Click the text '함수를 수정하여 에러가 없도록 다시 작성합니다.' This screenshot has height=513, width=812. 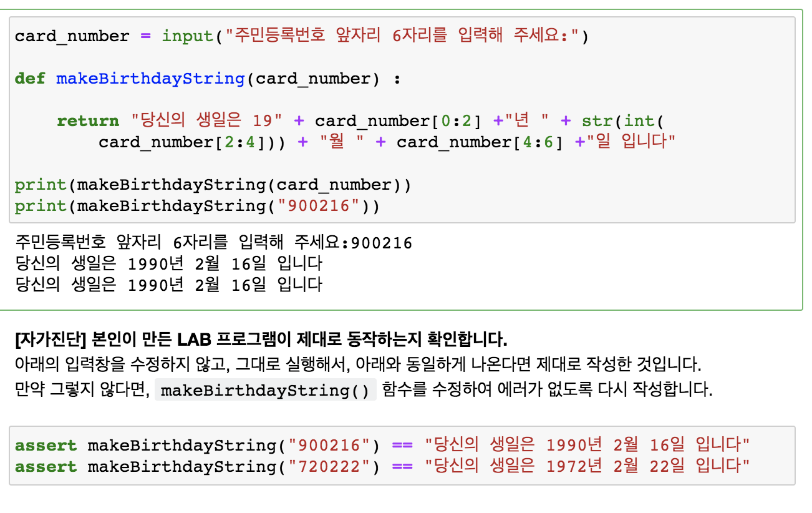click(x=547, y=390)
